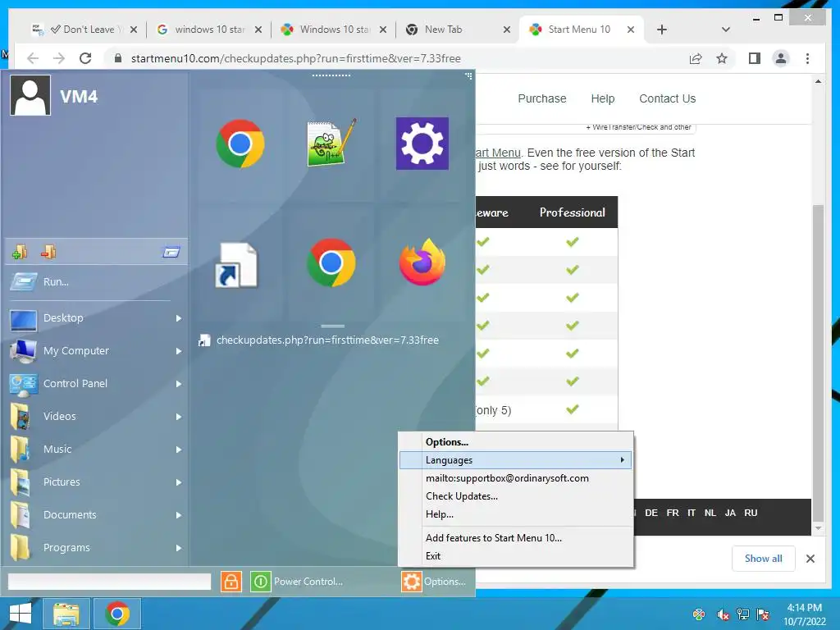
Task: Open the purple settings gear tile
Action: point(422,143)
